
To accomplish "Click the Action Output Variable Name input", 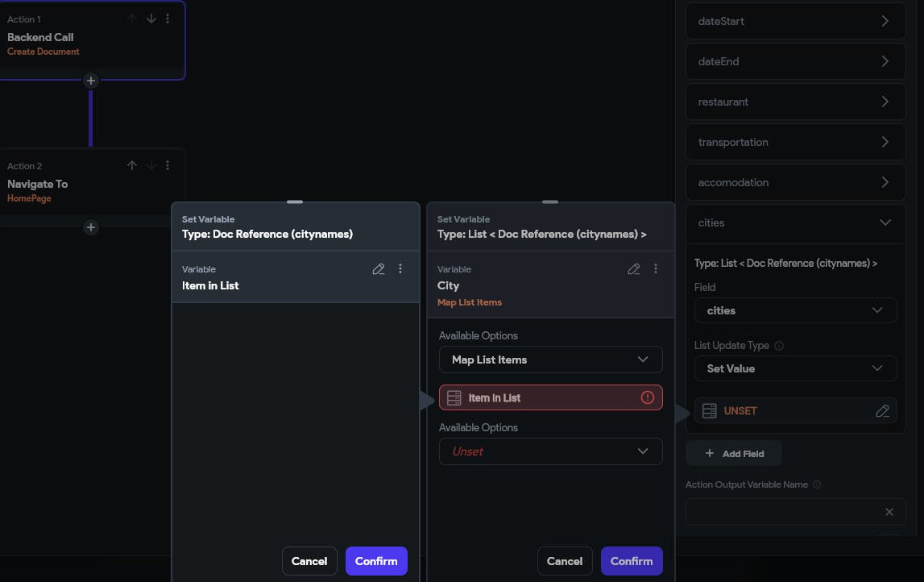I will click(x=781, y=512).
